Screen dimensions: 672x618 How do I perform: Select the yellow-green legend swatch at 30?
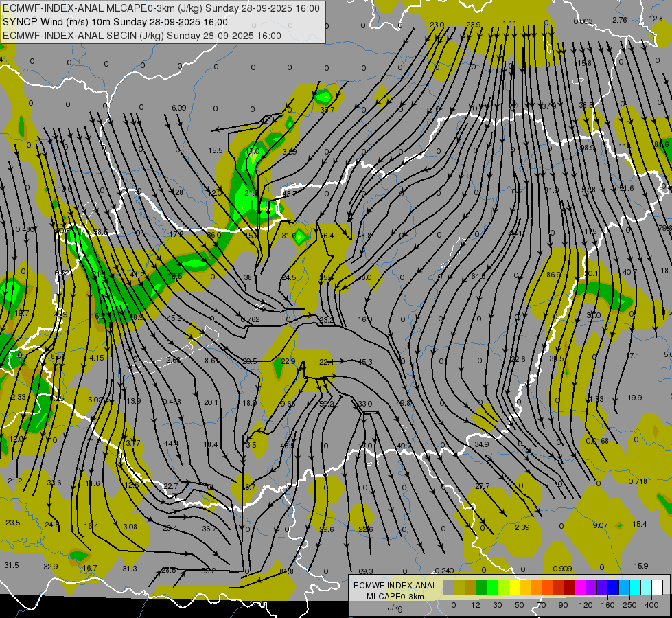[x=504, y=588]
